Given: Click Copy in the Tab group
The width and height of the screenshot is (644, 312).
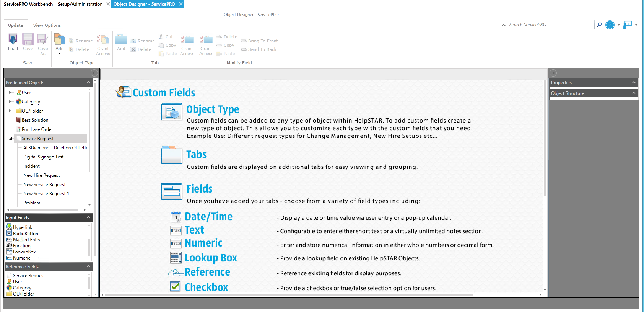Looking at the screenshot, I should point(167,45).
